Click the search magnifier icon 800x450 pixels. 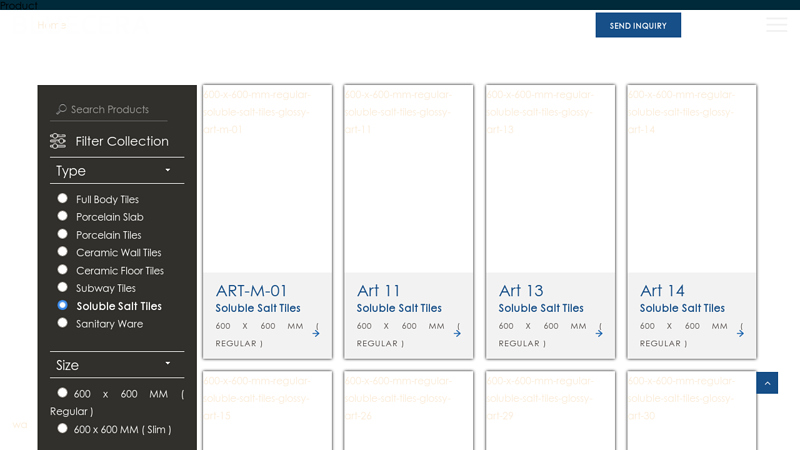61,110
